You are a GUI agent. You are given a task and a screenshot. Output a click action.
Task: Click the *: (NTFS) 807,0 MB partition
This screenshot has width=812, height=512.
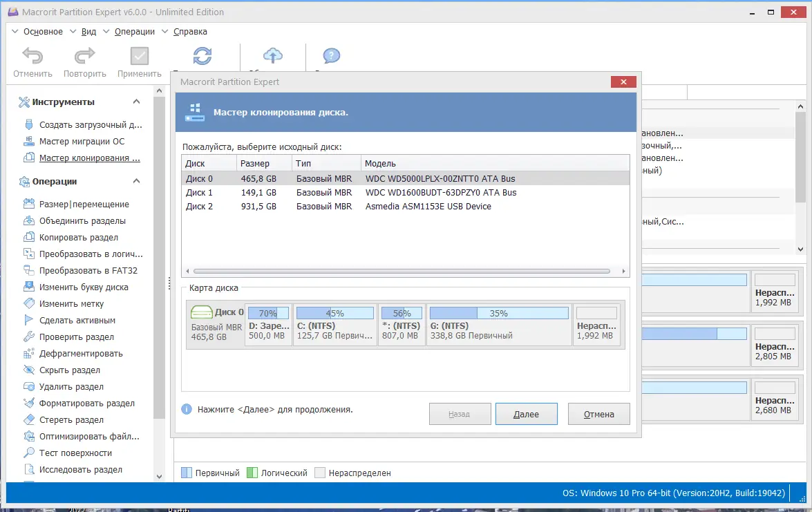click(x=402, y=325)
